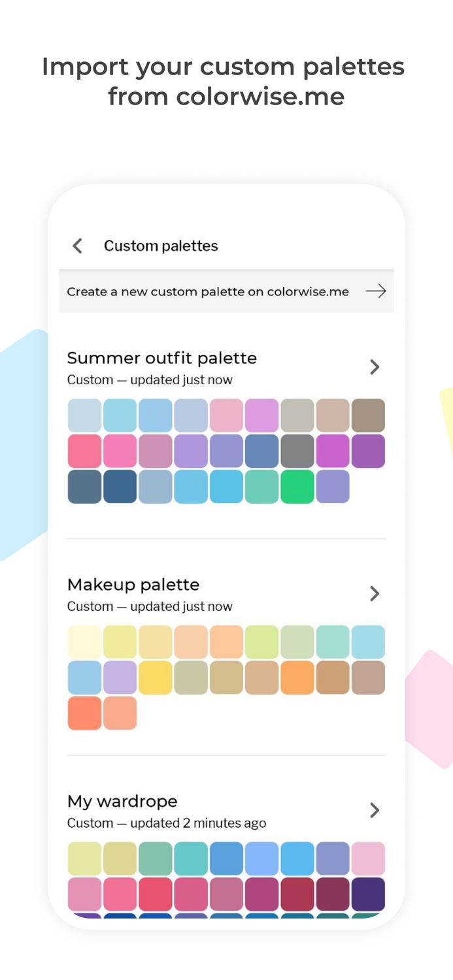Open My wardrobe palette details
Image resolution: width=453 pixels, height=980 pixels.
tap(375, 810)
